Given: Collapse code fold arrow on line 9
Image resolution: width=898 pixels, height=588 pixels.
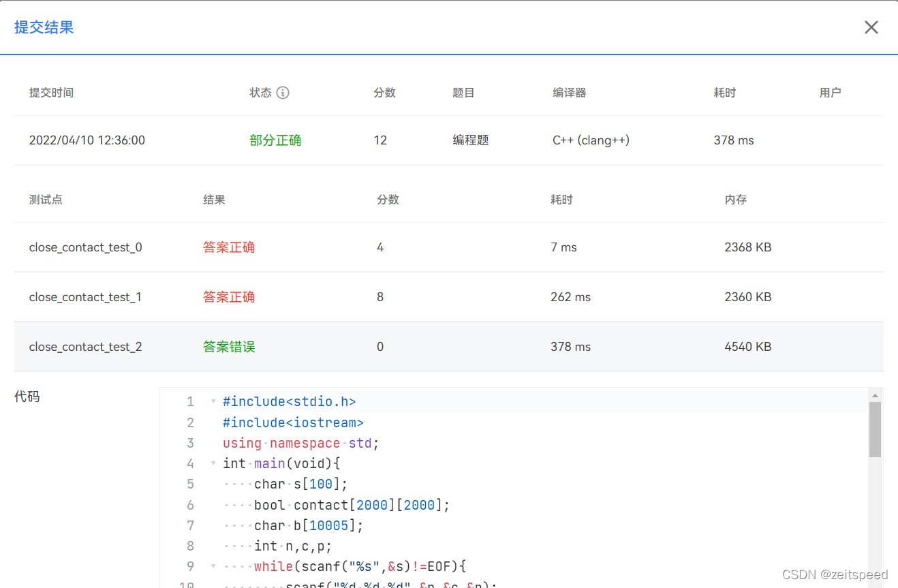Looking at the screenshot, I should [213, 566].
